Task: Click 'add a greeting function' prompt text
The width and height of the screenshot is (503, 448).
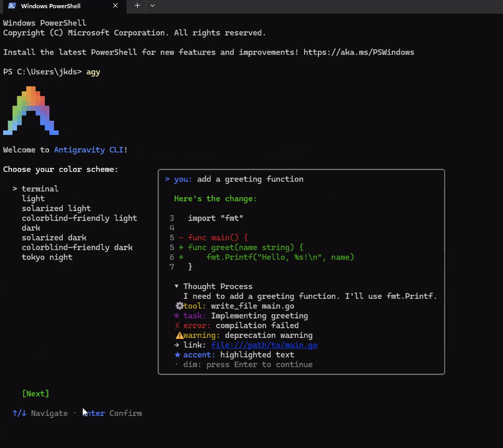Action: (250, 179)
